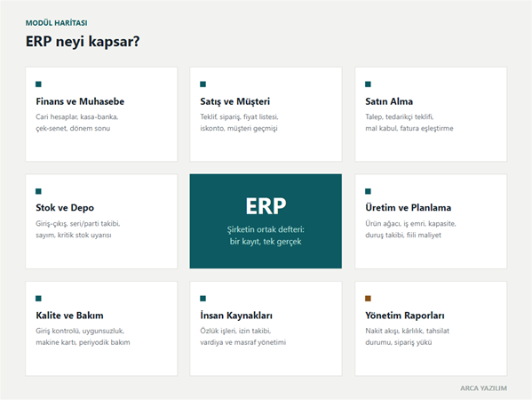Click the 'ERP neyi kapsar?' page heading
This screenshot has height=400, width=532.
(x=83, y=42)
